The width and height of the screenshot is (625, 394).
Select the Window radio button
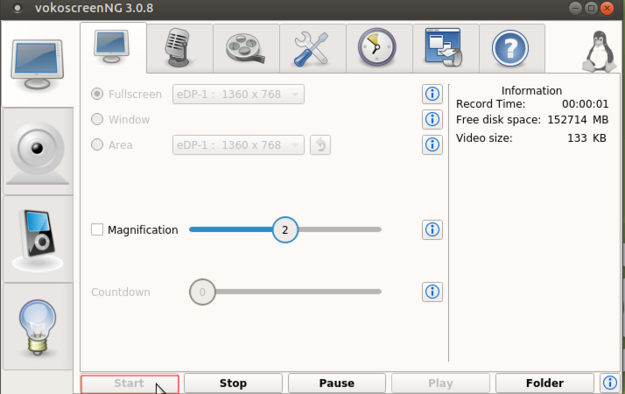coord(97,119)
